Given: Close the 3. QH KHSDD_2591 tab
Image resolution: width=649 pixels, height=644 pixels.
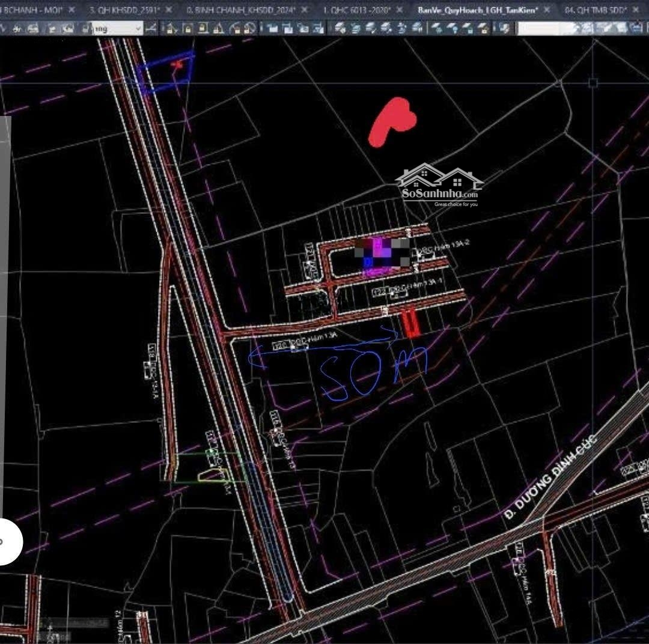Looking at the screenshot, I should tap(169, 10).
